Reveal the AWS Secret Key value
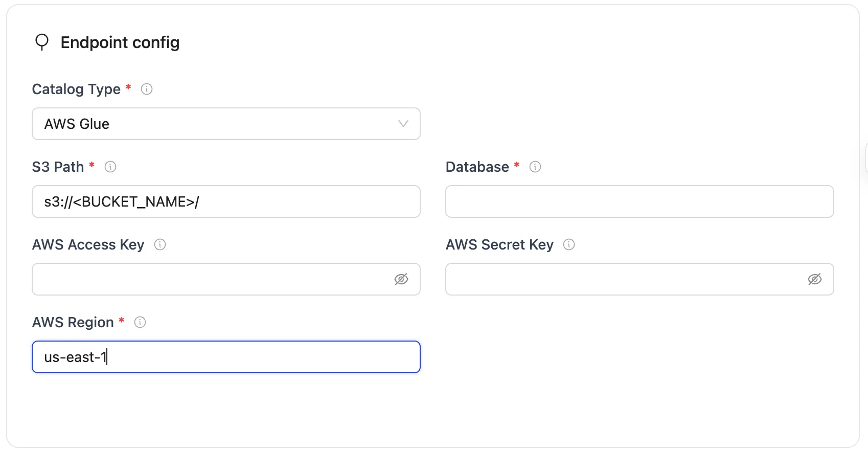 tap(815, 279)
